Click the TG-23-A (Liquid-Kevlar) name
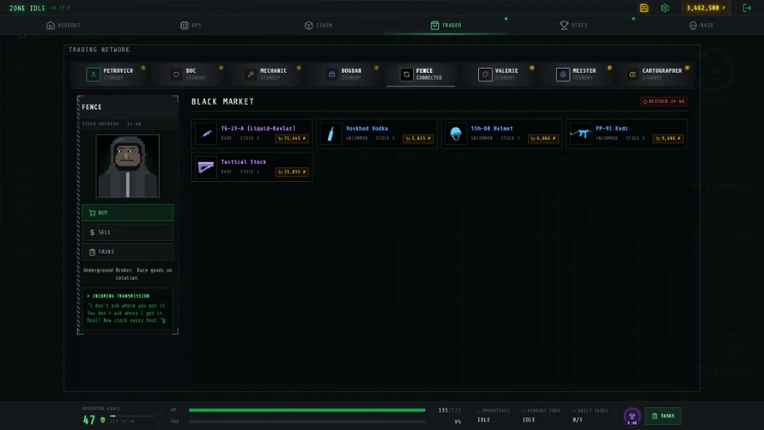Viewport: 764px width, 430px height. [258, 129]
